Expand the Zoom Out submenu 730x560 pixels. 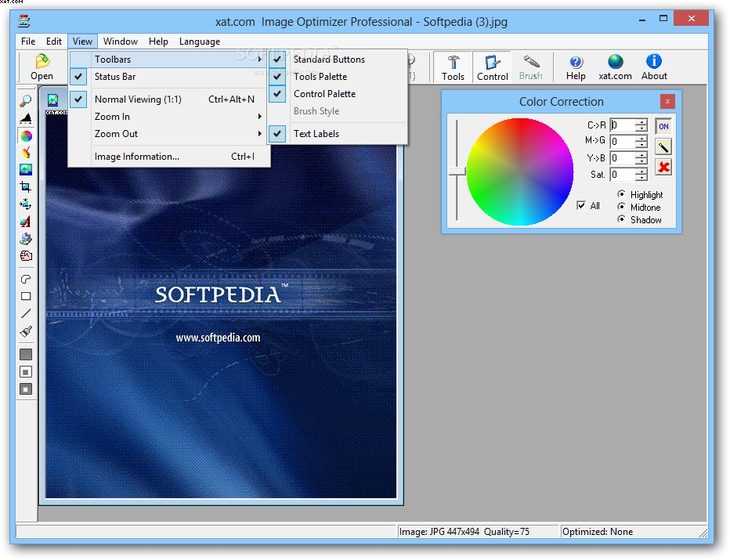(169, 134)
